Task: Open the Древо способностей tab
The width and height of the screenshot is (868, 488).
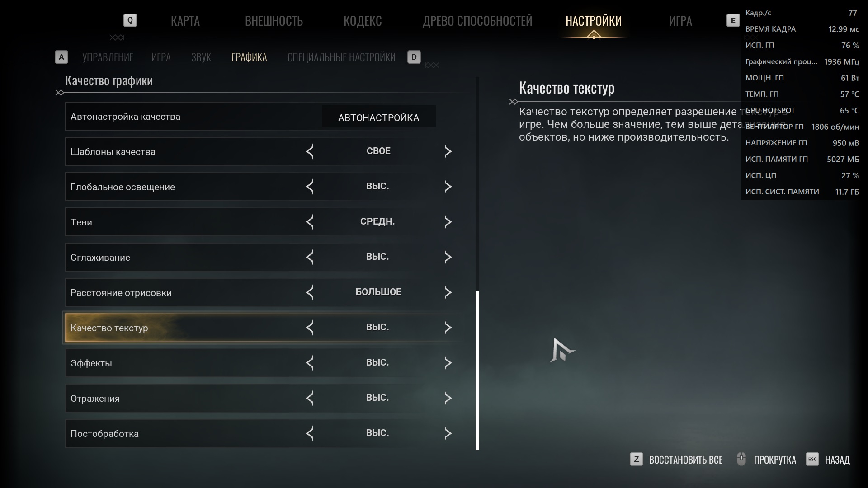Action: click(477, 21)
